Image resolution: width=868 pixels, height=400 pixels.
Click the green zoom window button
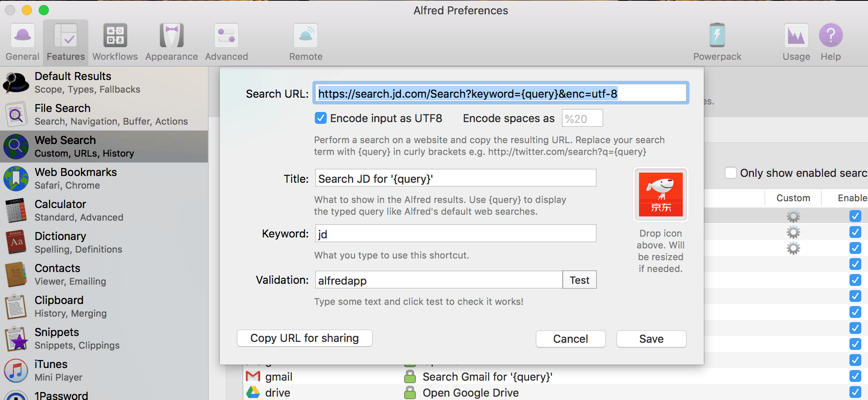tap(44, 10)
